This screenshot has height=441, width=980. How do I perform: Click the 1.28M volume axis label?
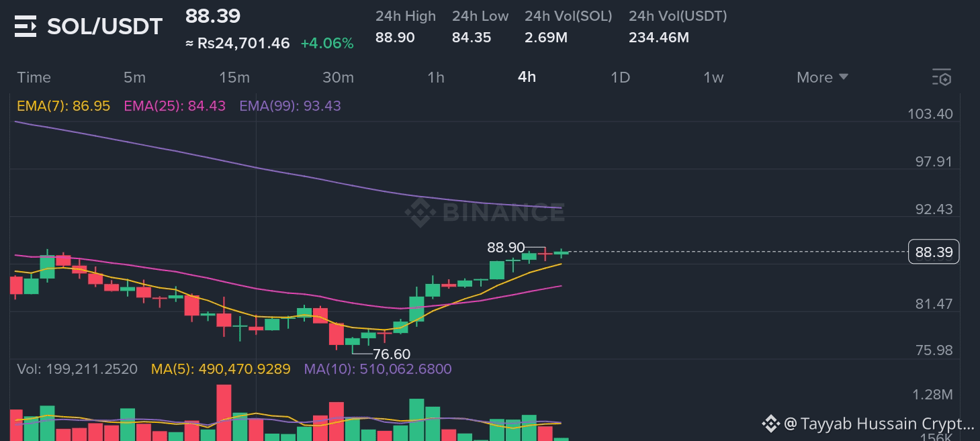[x=934, y=395]
